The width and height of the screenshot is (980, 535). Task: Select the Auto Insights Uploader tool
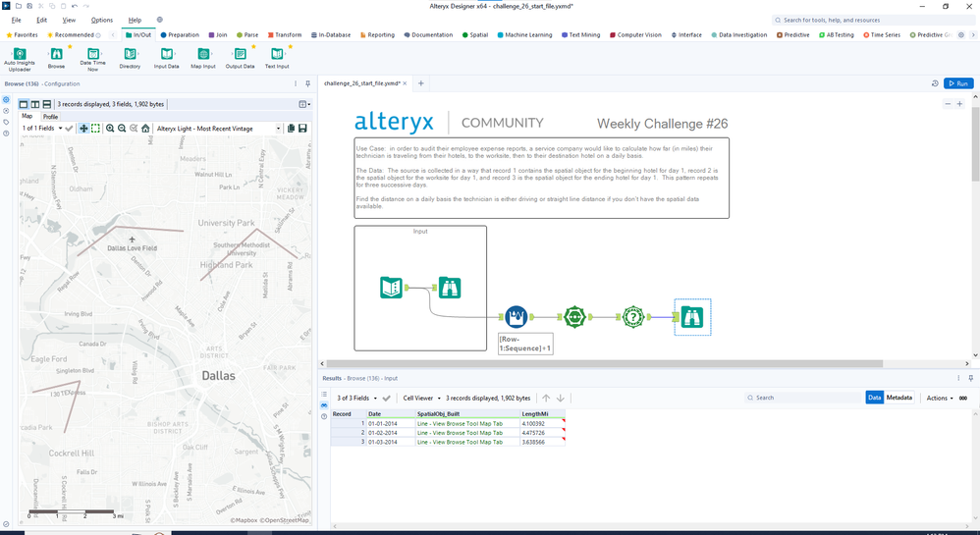pyautogui.click(x=20, y=59)
